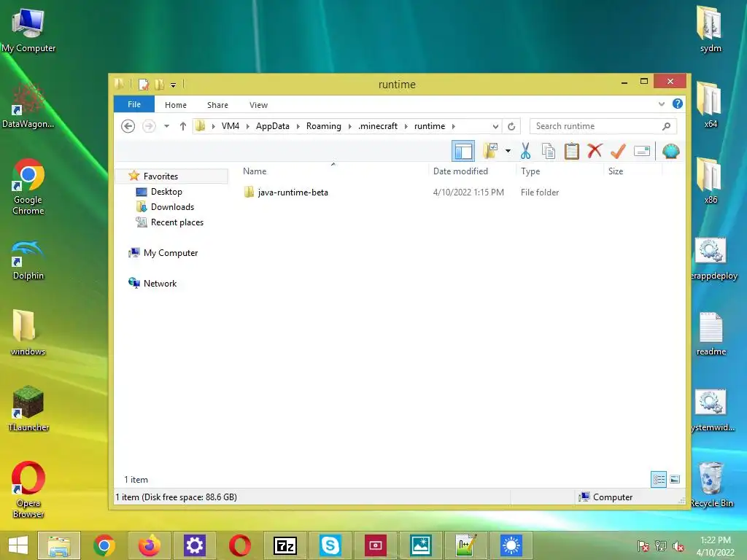The width and height of the screenshot is (747, 560).
Task: Open Notepad++ from the taskbar
Action: coord(465,545)
